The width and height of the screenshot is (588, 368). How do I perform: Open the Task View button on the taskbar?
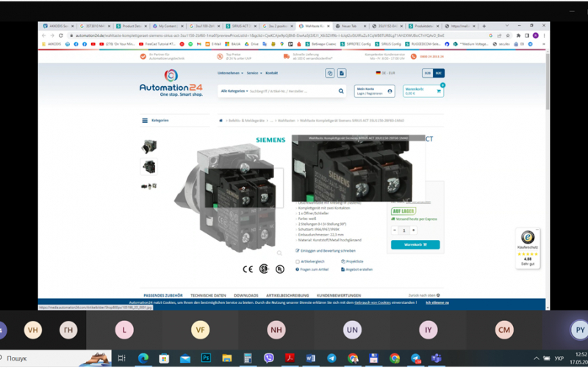tap(122, 358)
